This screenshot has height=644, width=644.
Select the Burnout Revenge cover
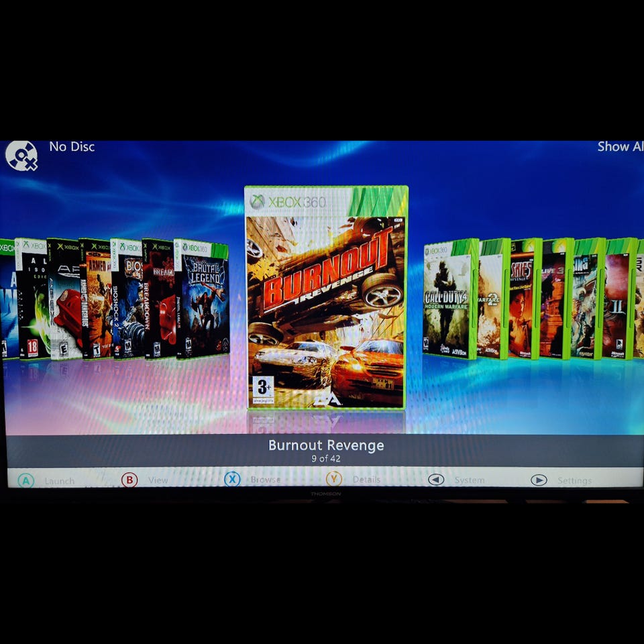pos(327,297)
